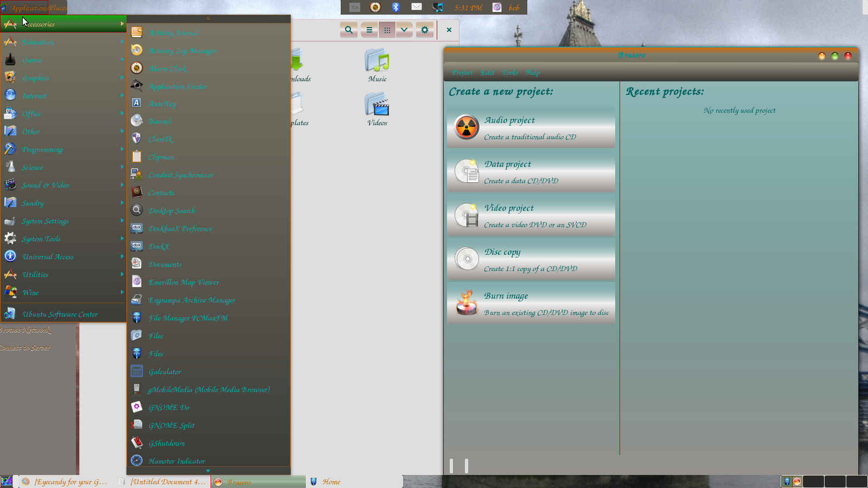
Task: Open Universal Access category
Action: point(63,256)
